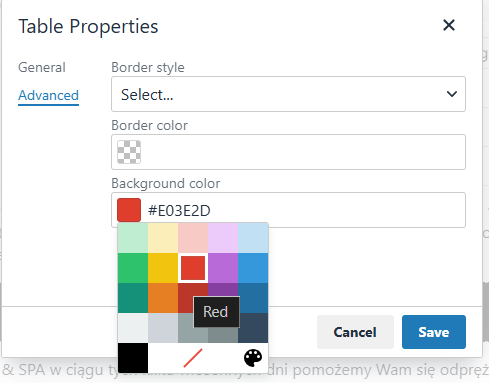Select the yellow color swatch
This screenshot has height=383, width=489.
(163, 268)
